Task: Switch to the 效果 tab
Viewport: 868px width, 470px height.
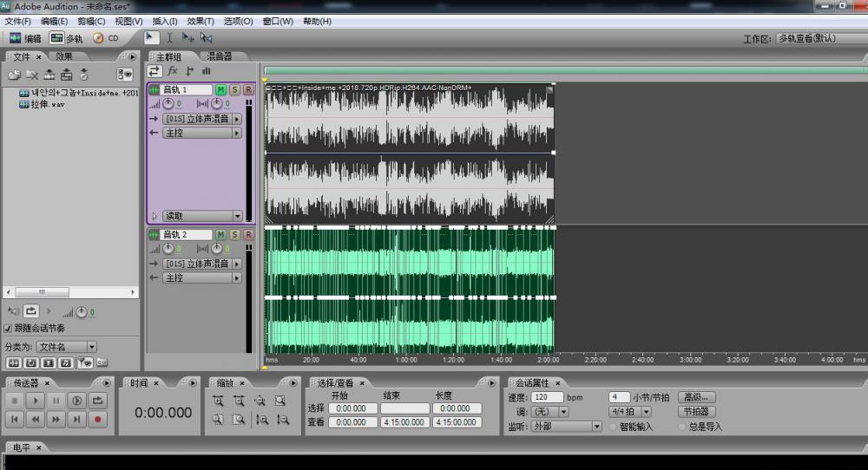Action: 63,56
